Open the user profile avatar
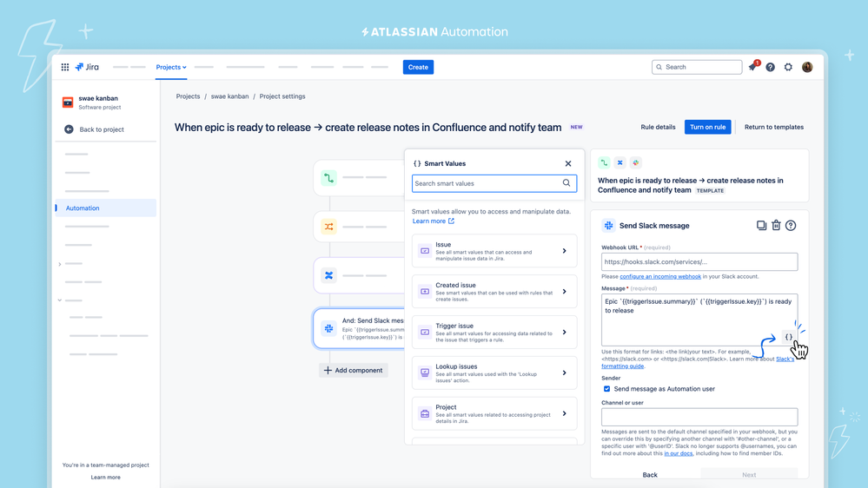868x488 pixels. (x=807, y=67)
